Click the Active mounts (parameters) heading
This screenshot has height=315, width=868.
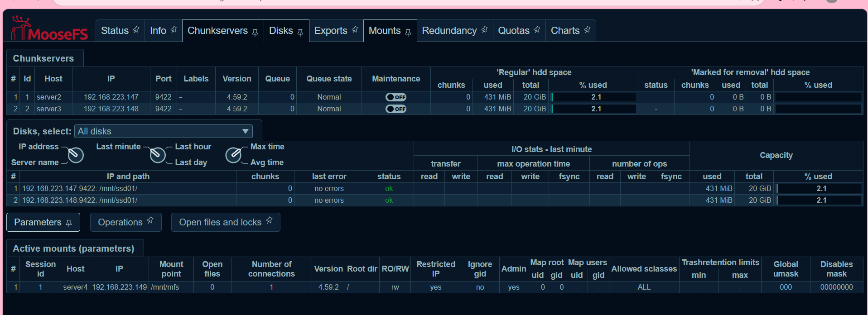73,248
